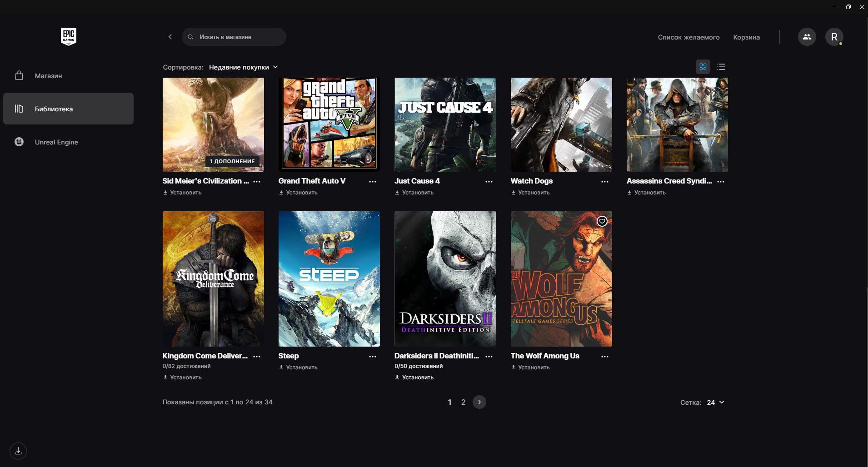Click the magnifier search icon

click(x=191, y=37)
